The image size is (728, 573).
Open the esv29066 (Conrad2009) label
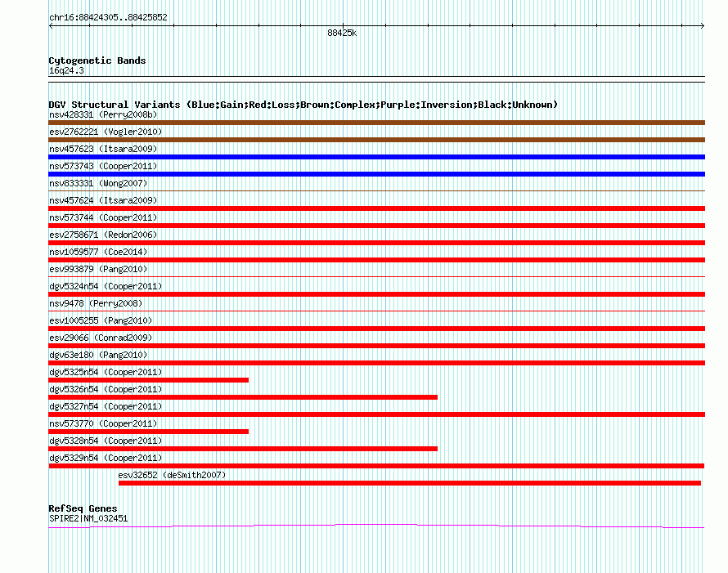(101, 338)
